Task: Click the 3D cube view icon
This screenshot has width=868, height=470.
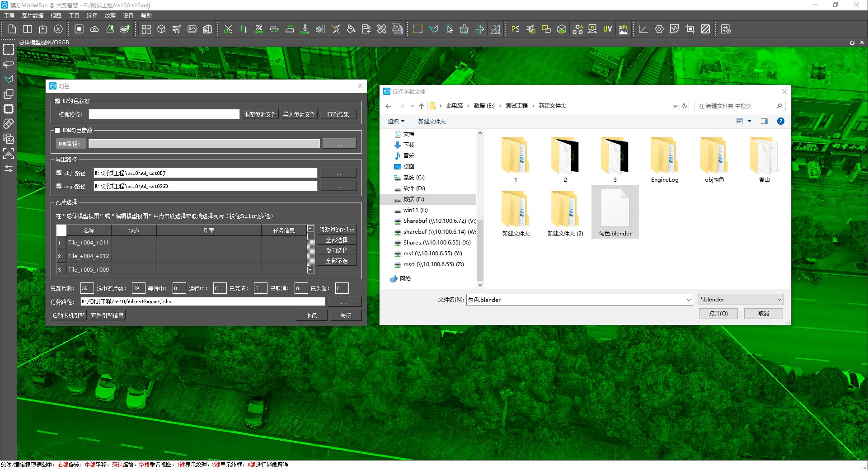Action: coord(161,29)
